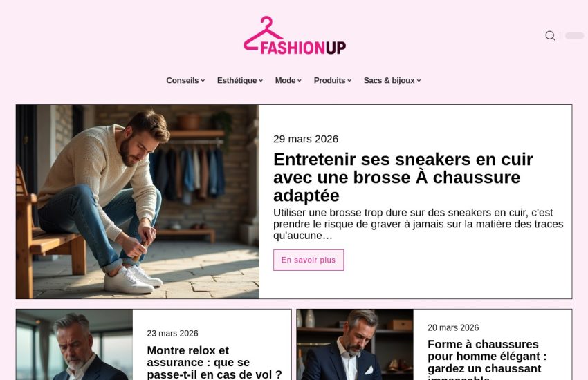Open the Produits menu item
Image resolution: width=588 pixels, height=380 pixels.
(x=329, y=81)
